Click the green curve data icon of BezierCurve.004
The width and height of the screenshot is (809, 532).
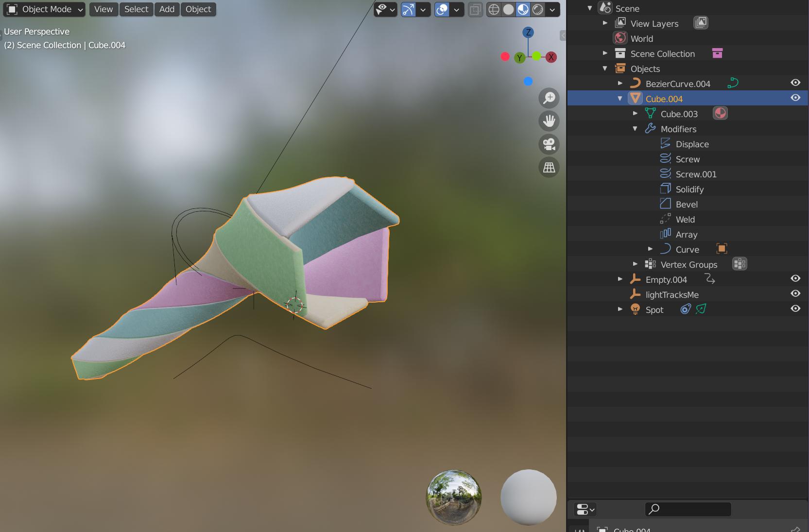point(733,83)
